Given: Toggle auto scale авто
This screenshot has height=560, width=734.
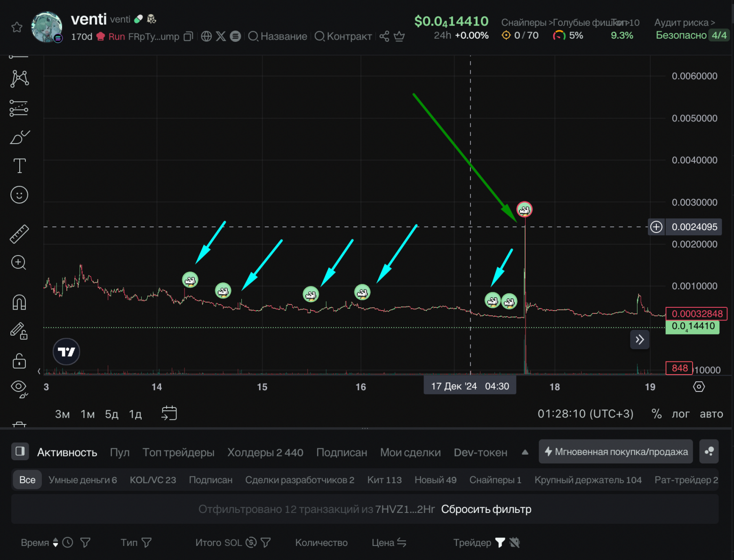Looking at the screenshot, I should pos(711,414).
